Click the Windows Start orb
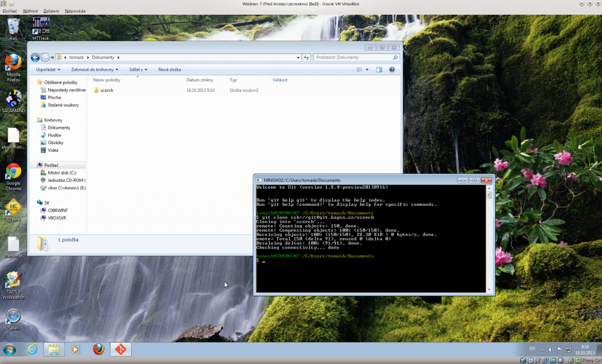602x364 pixels. tap(9, 349)
